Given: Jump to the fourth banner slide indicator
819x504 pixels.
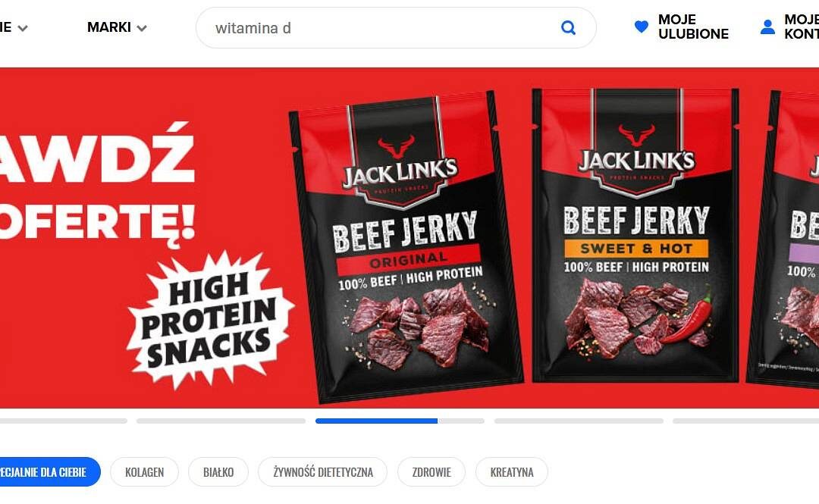Looking at the screenshot, I should (579, 421).
